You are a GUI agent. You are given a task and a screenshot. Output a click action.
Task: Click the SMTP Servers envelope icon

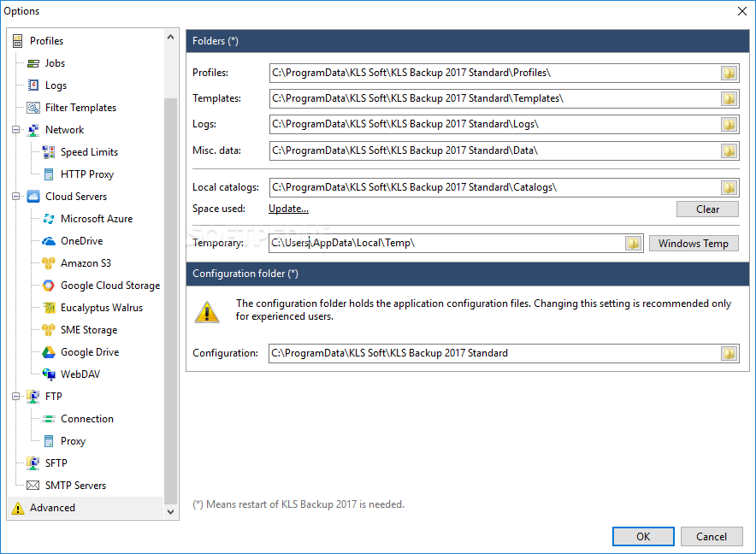33,485
